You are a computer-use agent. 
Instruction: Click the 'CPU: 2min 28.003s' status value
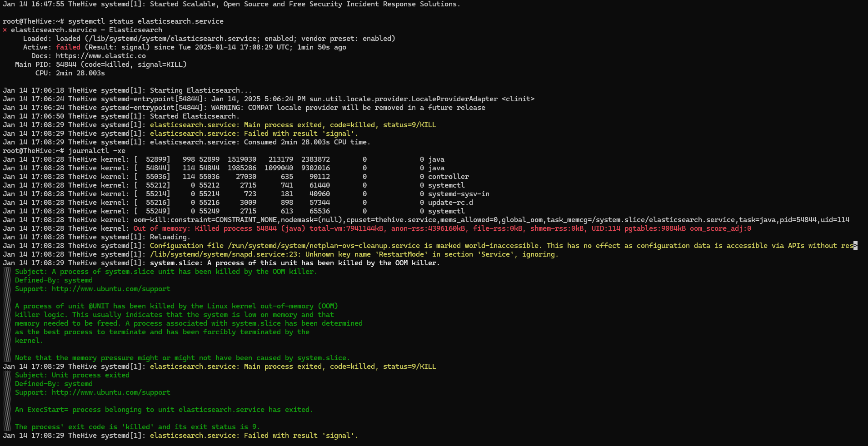[70, 73]
